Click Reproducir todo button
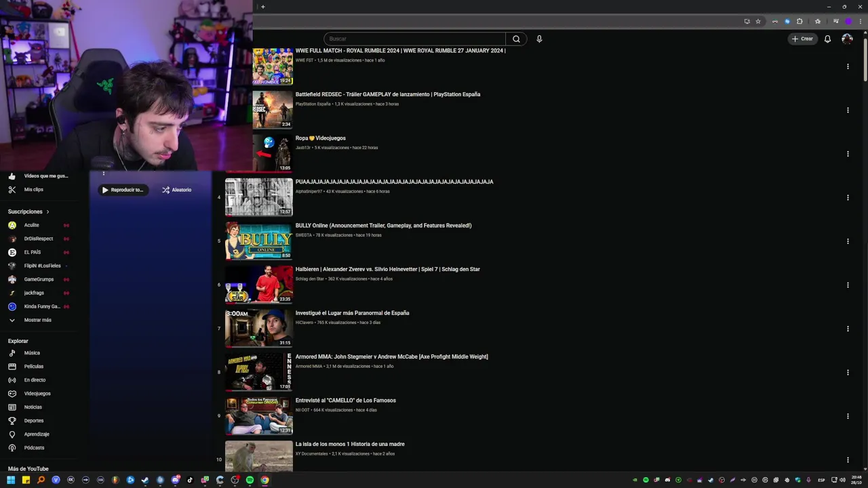The image size is (868, 488). point(122,190)
